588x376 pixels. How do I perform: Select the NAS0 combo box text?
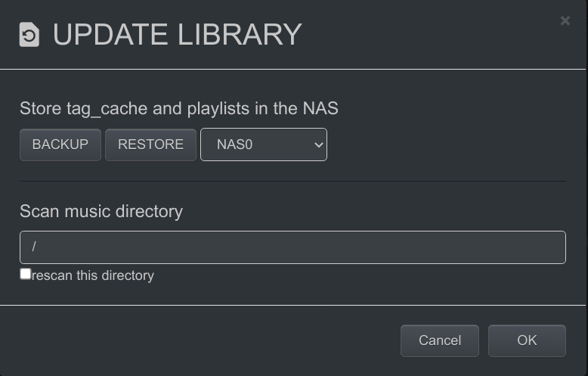[235, 144]
